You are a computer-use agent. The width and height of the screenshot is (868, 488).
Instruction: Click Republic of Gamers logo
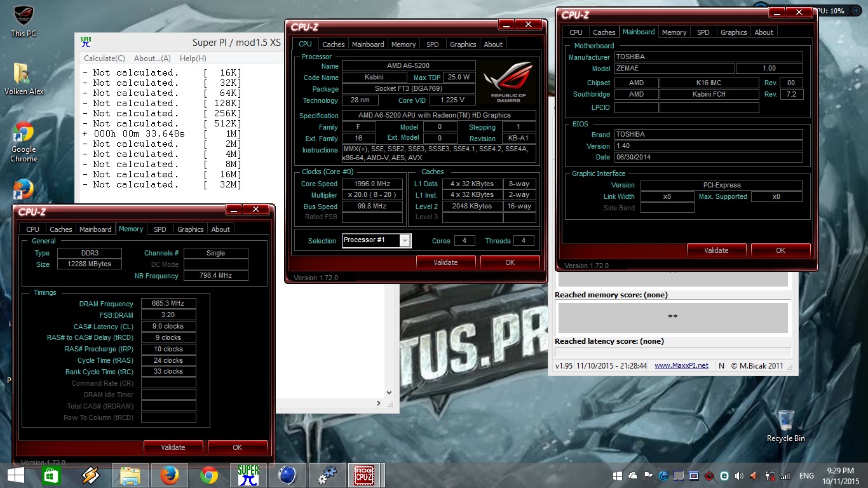click(x=508, y=82)
